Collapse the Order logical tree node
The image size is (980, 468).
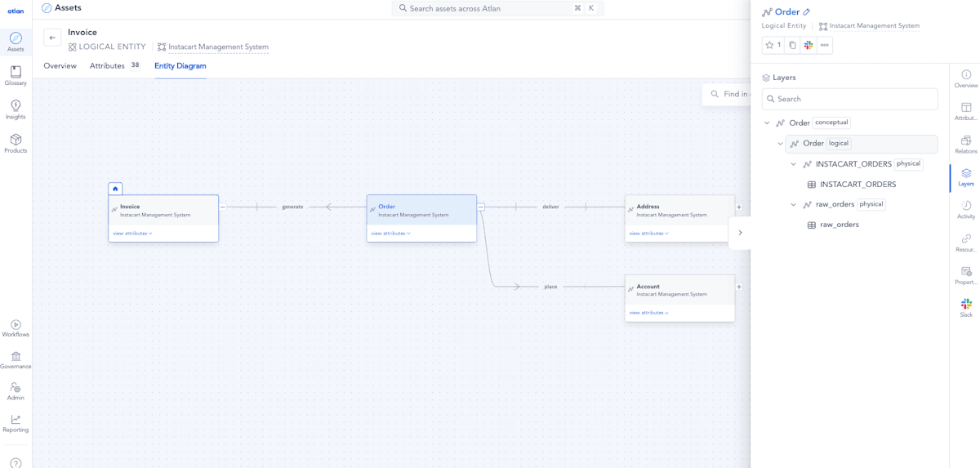point(780,144)
